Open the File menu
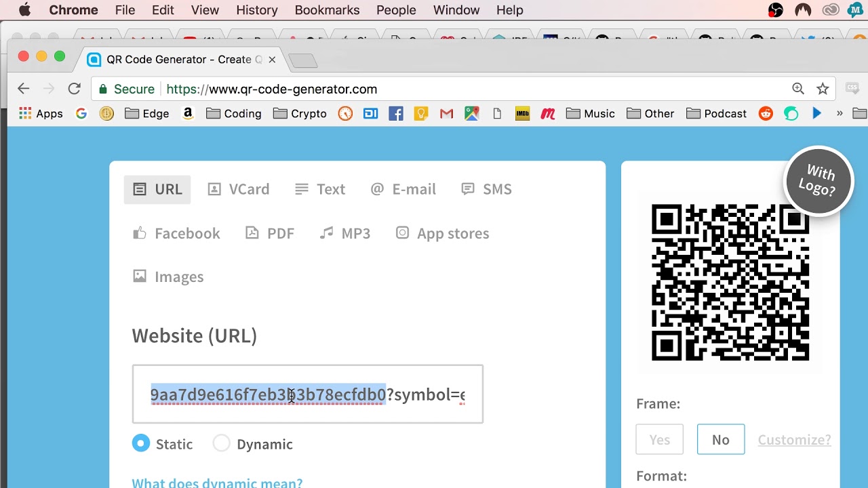The image size is (868, 488). pos(125,10)
